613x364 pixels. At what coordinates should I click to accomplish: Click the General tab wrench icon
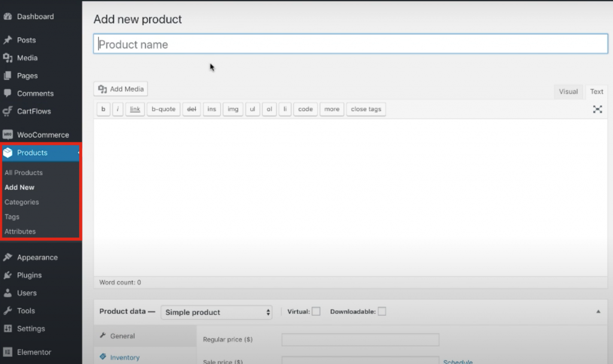[103, 335]
